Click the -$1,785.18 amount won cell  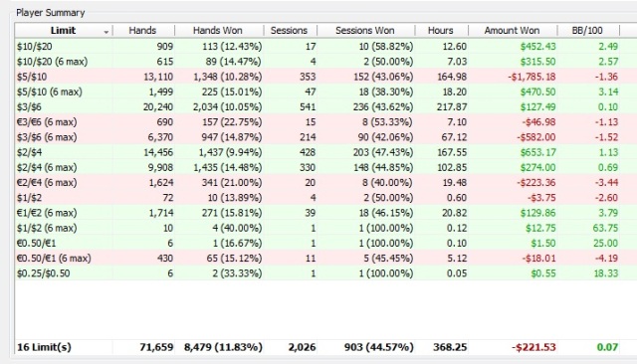coord(531,77)
